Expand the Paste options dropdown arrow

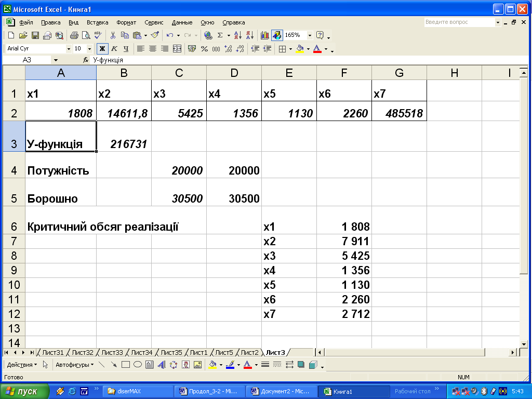[145, 35]
